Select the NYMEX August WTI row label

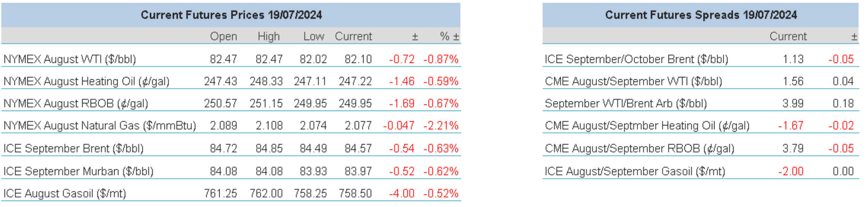(70, 59)
